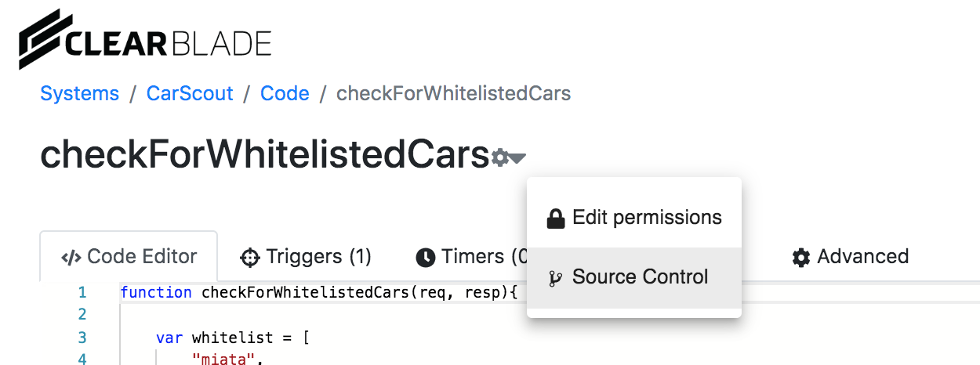Click the Code Editor tab's code brackets icon
980x365 pixels.
click(x=71, y=257)
